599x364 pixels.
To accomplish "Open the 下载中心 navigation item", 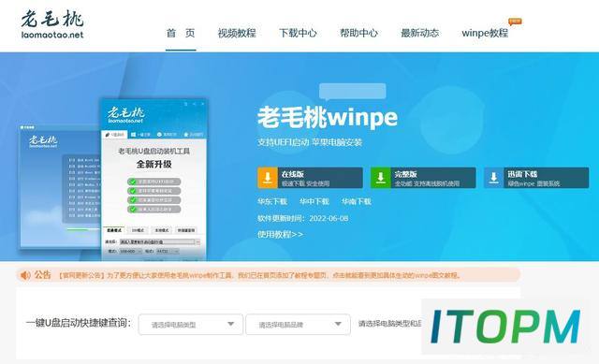I will click(298, 33).
